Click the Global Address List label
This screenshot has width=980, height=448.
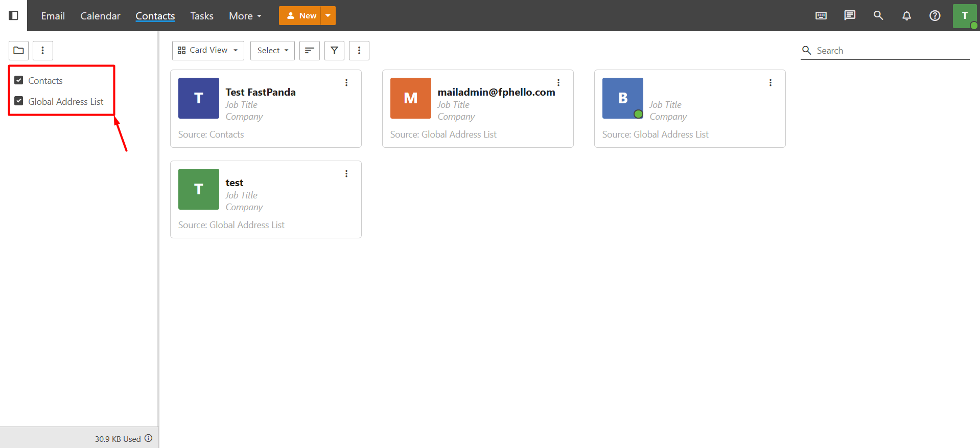point(66,102)
